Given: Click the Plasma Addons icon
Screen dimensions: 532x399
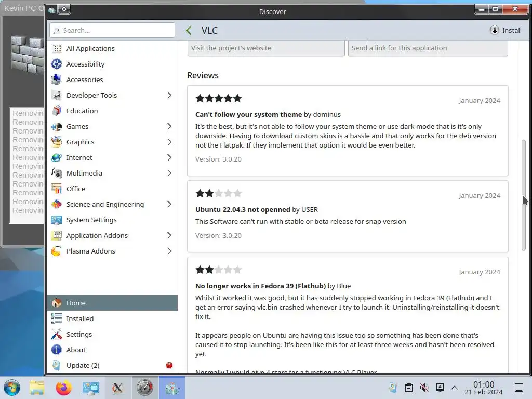Looking at the screenshot, I should click(x=57, y=251).
